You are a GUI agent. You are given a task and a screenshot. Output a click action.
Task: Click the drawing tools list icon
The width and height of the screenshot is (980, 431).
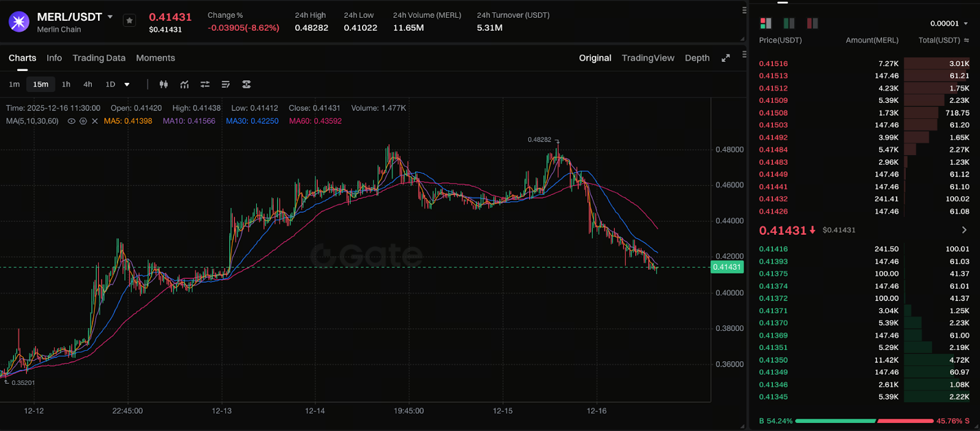click(x=225, y=85)
